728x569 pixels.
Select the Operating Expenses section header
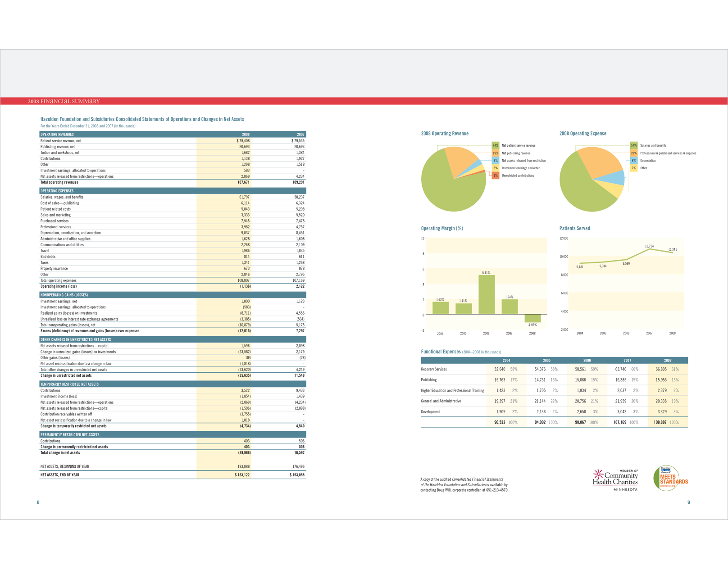pos(173,191)
